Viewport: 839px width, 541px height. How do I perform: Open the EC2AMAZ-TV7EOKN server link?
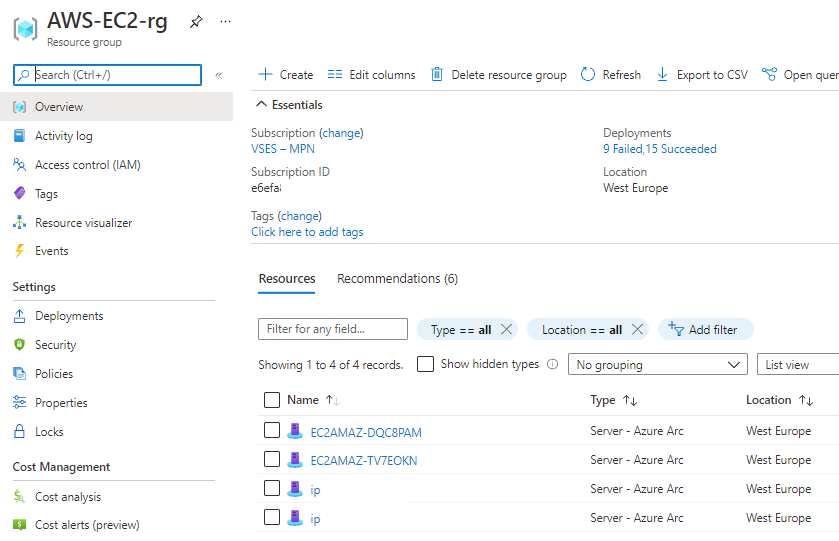click(x=364, y=461)
